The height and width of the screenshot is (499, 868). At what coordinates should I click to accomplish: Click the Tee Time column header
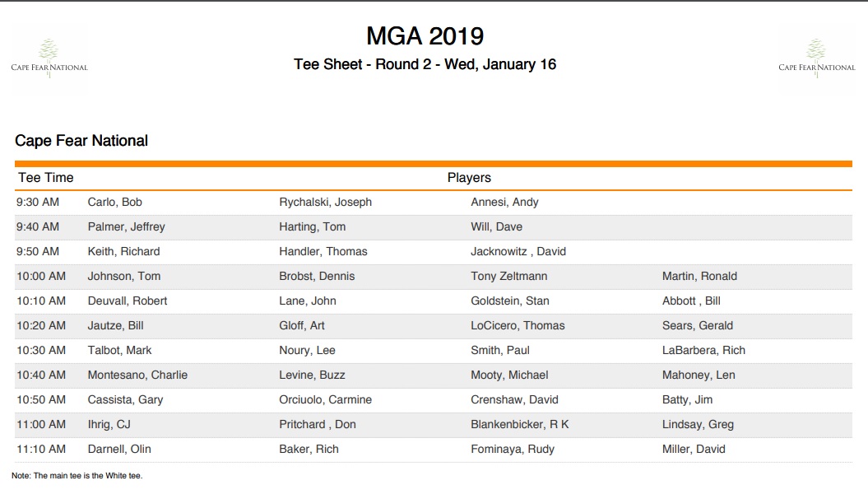[x=46, y=178]
